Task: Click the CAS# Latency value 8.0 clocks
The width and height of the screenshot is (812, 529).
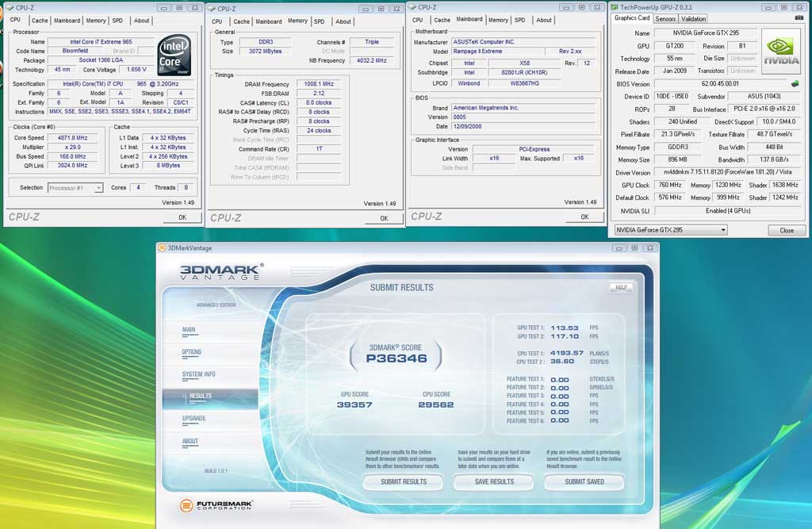Action: coord(319,102)
